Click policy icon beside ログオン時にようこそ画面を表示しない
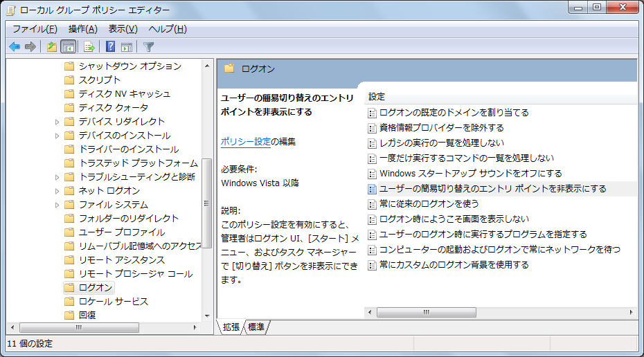Viewport: 644px width, 357px height. coord(372,219)
